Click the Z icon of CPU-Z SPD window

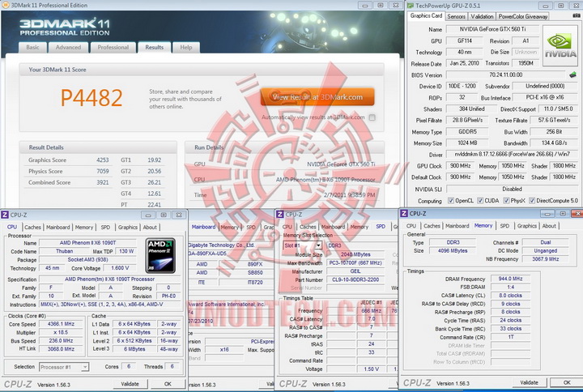pos(280,215)
